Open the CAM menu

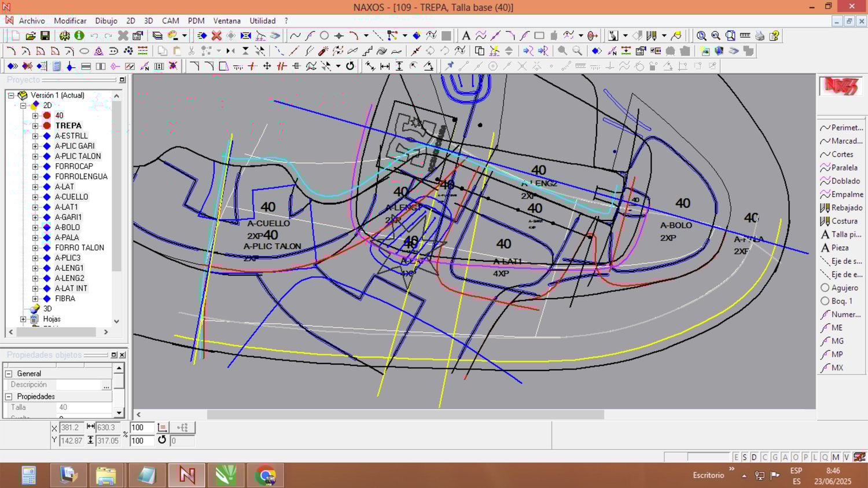pos(171,21)
